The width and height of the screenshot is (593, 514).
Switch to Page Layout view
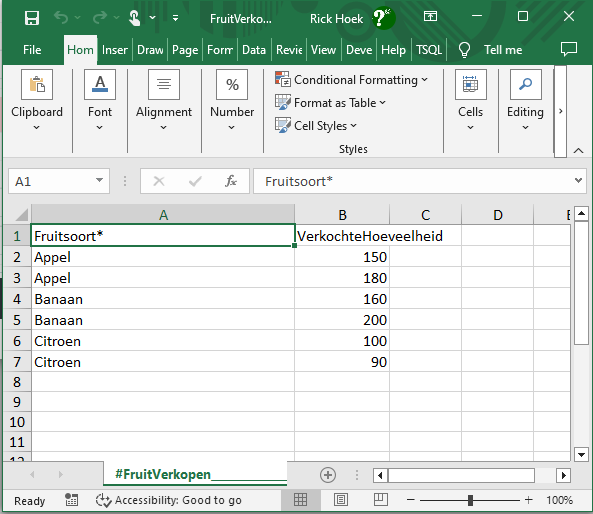[341, 500]
